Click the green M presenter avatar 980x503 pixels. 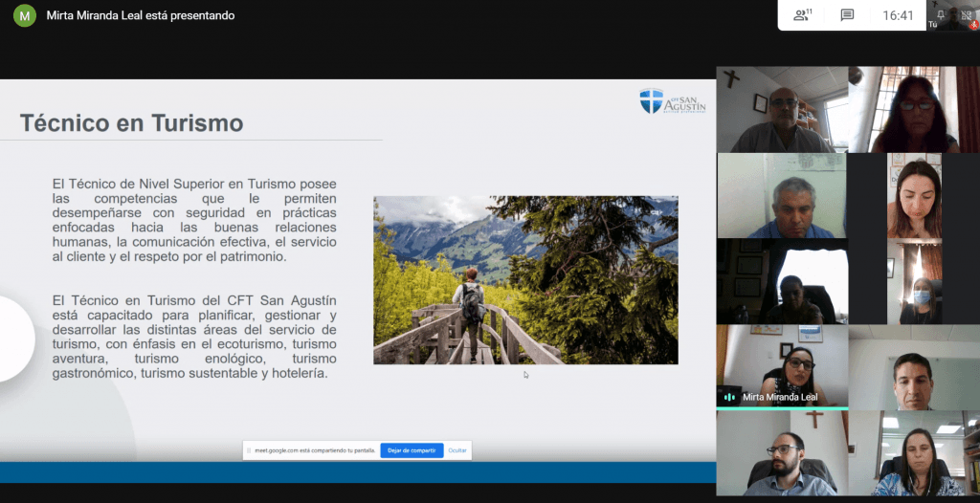click(x=24, y=15)
